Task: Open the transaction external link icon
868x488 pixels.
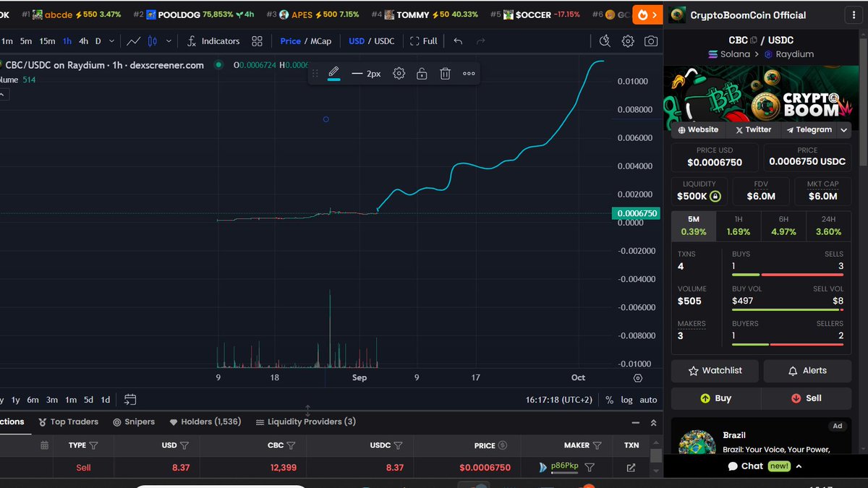Action: [x=631, y=468]
